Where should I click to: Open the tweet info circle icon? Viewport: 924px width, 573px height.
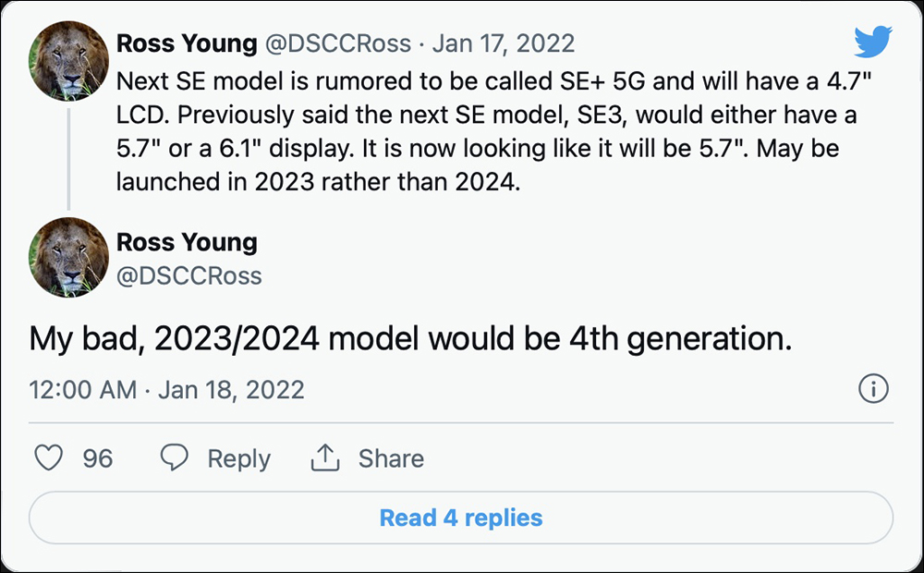(873, 389)
